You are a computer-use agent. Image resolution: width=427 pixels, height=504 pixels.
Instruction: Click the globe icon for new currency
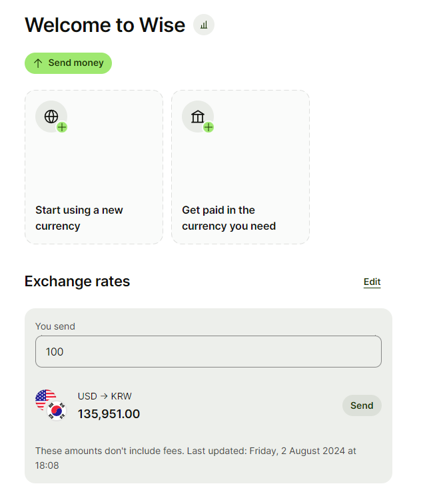[51, 117]
